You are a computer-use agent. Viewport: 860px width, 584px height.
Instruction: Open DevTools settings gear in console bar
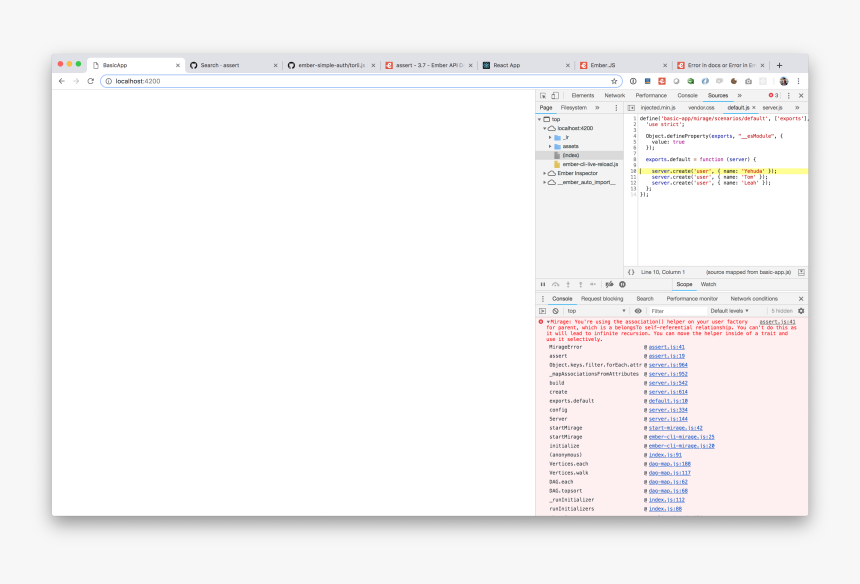pos(801,311)
